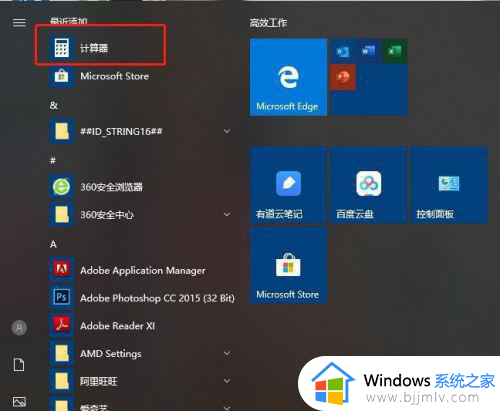Open the 控制面板 tile
The height and width of the screenshot is (411, 500).
(449, 185)
